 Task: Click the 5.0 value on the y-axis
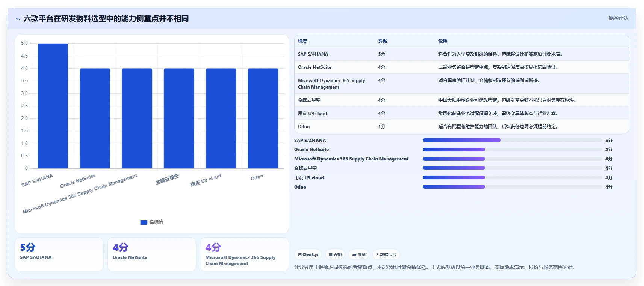pos(24,43)
